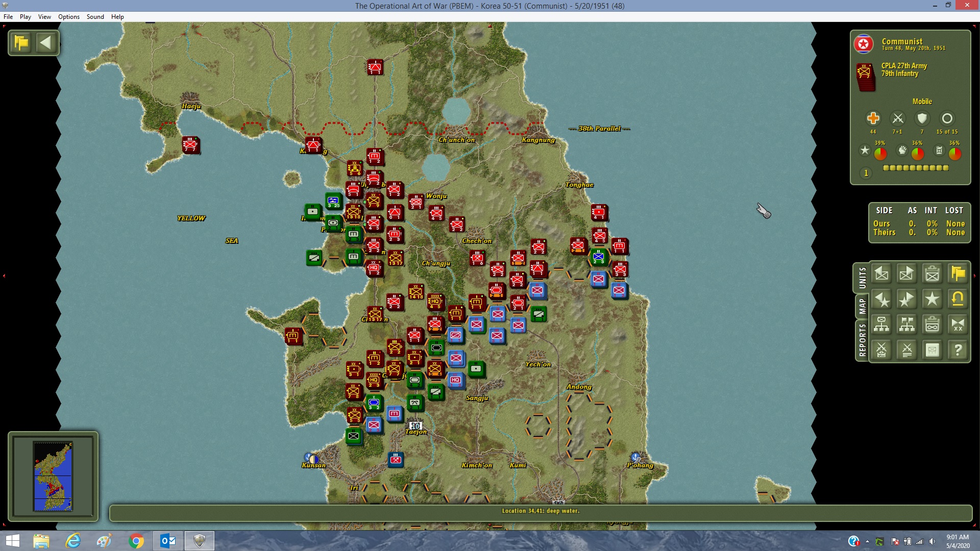Click the yellow unit strength bar
Viewport: 980px width, 551px height.
pyautogui.click(x=916, y=168)
